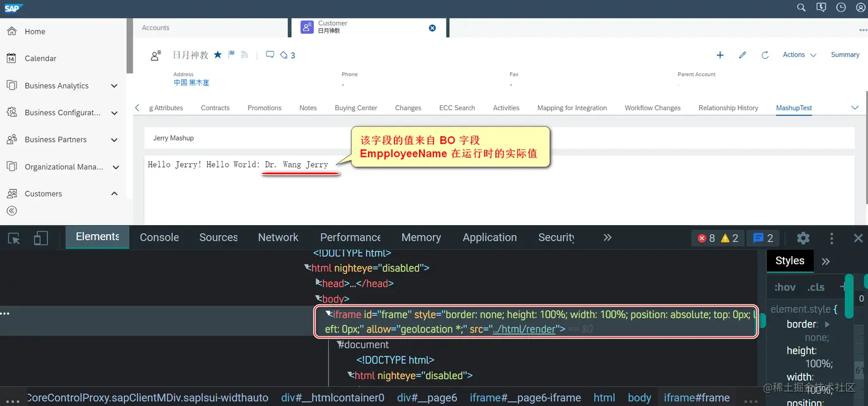The height and width of the screenshot is (406, 868).
Task: Open the Actions dropdown
Action: point(799,55)
